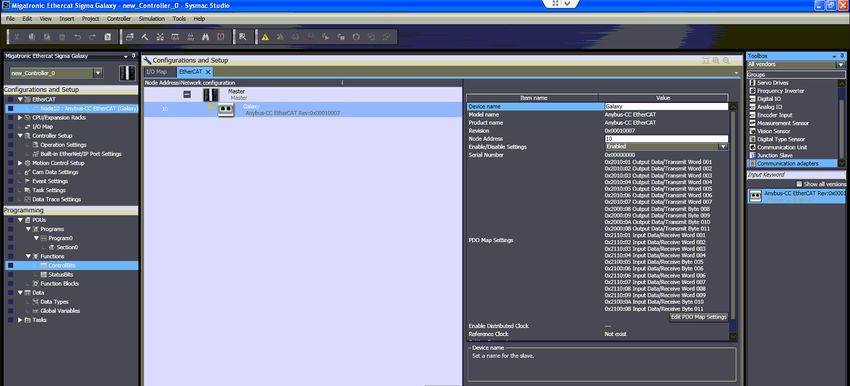
Task: Open Global Variables in Data
Action: click(x=60, y=311)
